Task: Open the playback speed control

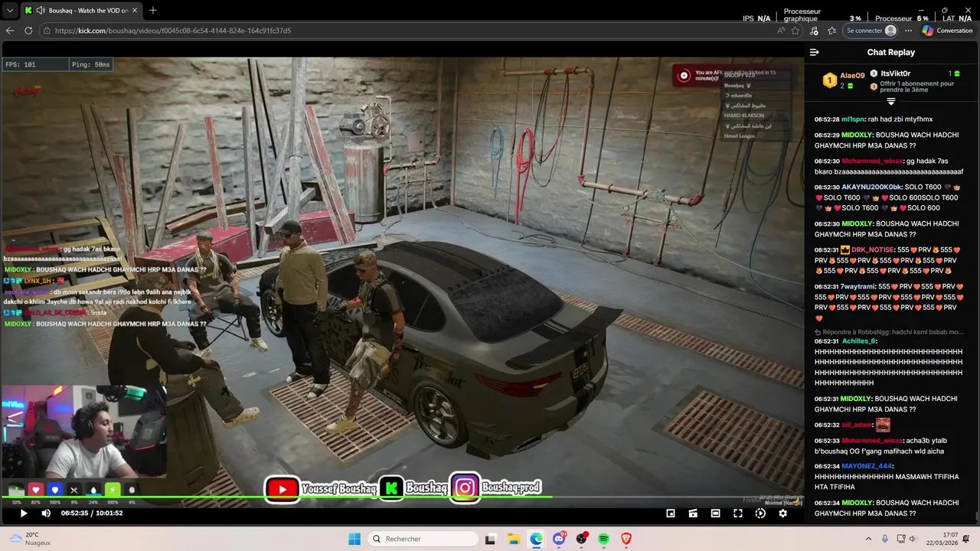Action: click(760, 514)
